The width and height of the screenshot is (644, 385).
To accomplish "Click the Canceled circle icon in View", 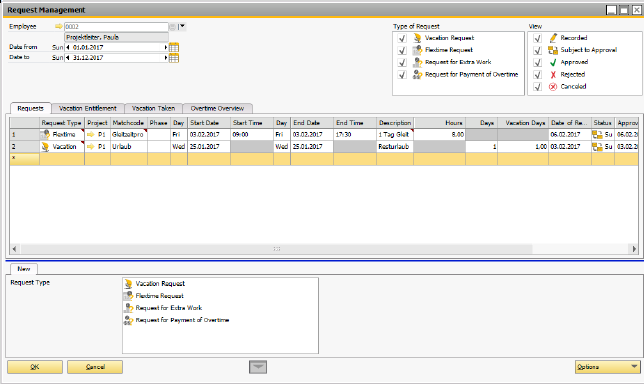I will (553, 87).
